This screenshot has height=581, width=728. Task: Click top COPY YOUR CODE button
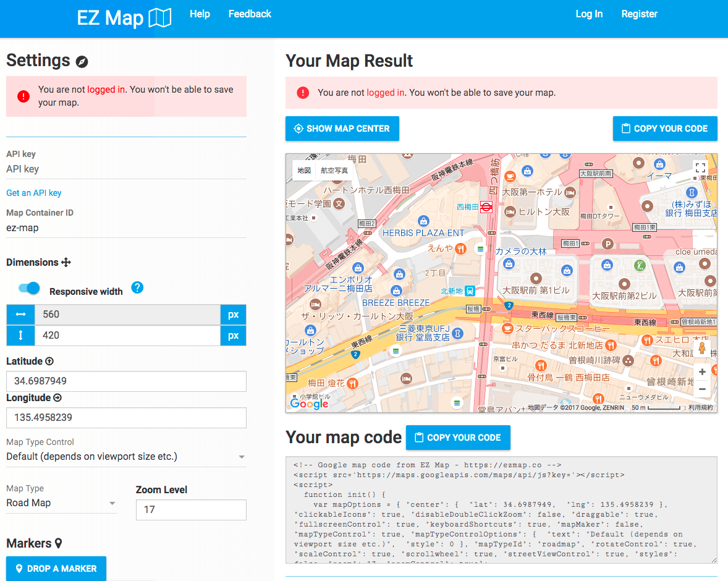[x=665, y=129]
